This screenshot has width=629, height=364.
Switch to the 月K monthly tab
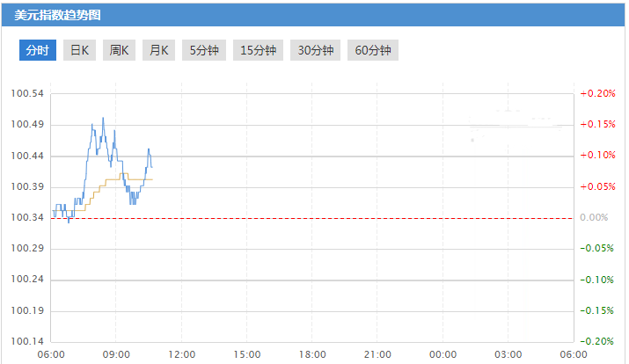(158, 51)
